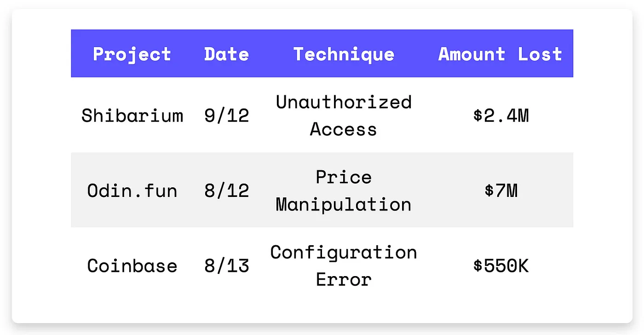Screen dimensions: 644x335
Task: Click the $2.4M amount cell
Action: (x=501, y=115)
